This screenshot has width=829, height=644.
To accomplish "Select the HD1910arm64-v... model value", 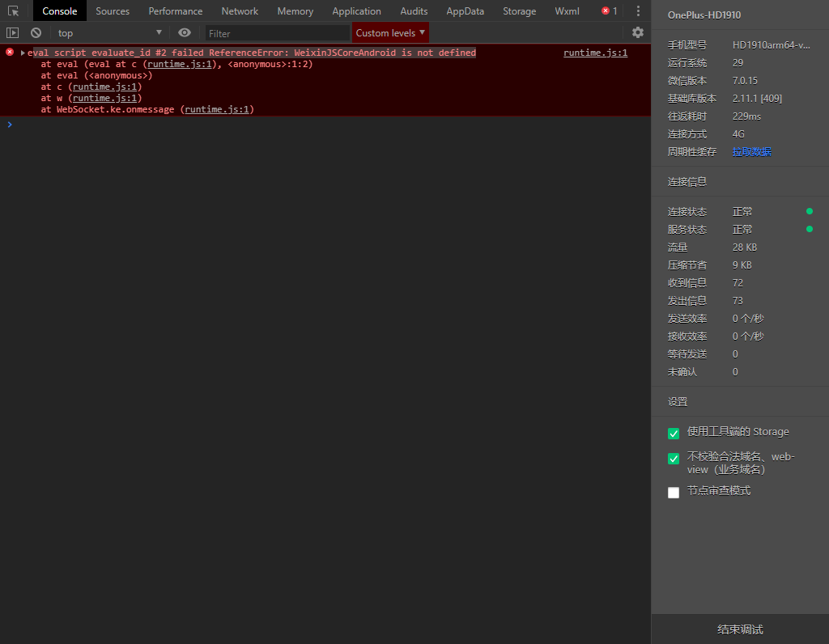I will click(x=771, y=45).
